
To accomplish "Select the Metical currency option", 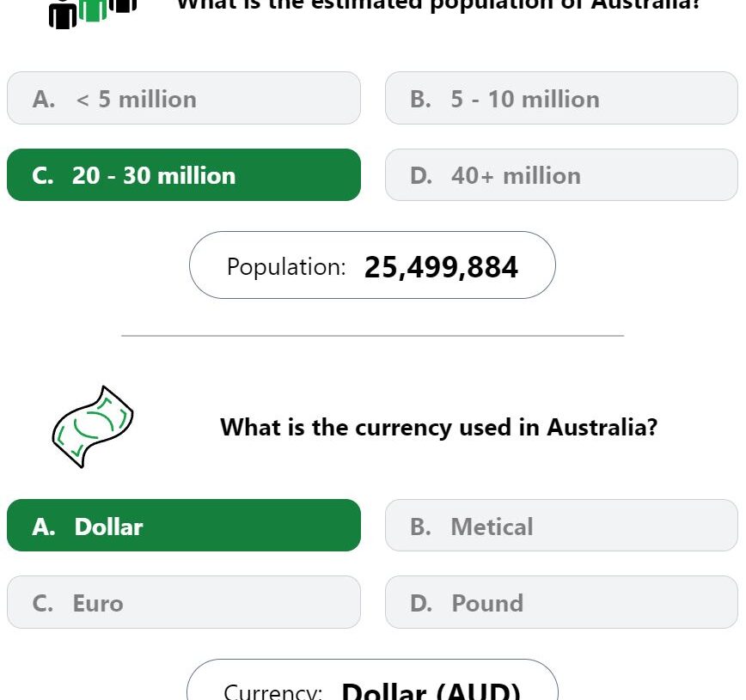I will tap(561, 526).
